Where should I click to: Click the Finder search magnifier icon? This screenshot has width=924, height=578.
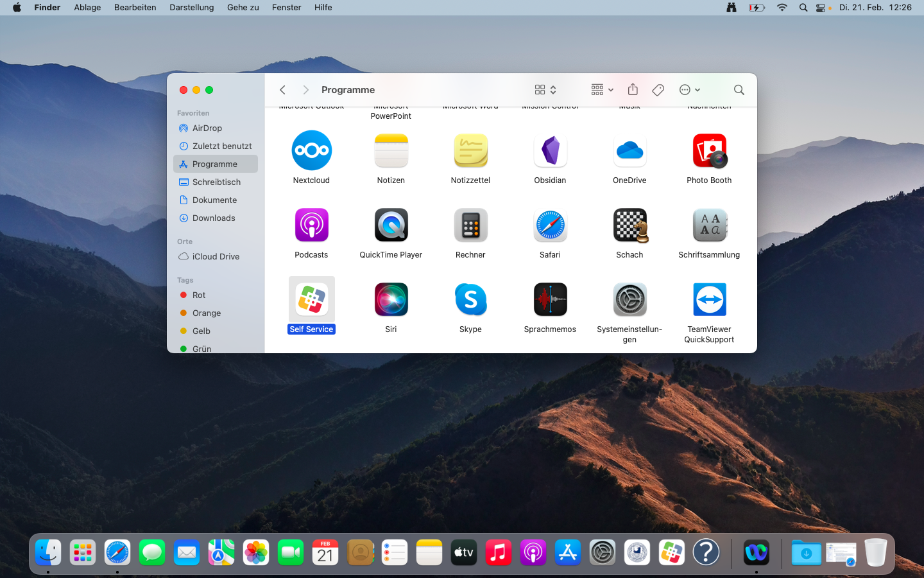click(x=739, y=90)
